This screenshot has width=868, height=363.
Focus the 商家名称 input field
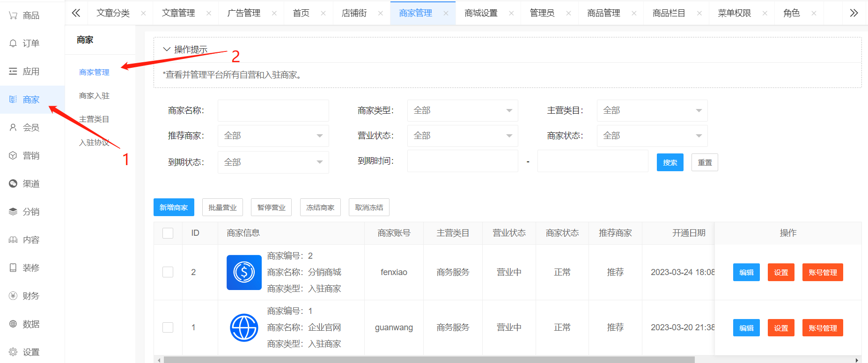click(273, 110)
